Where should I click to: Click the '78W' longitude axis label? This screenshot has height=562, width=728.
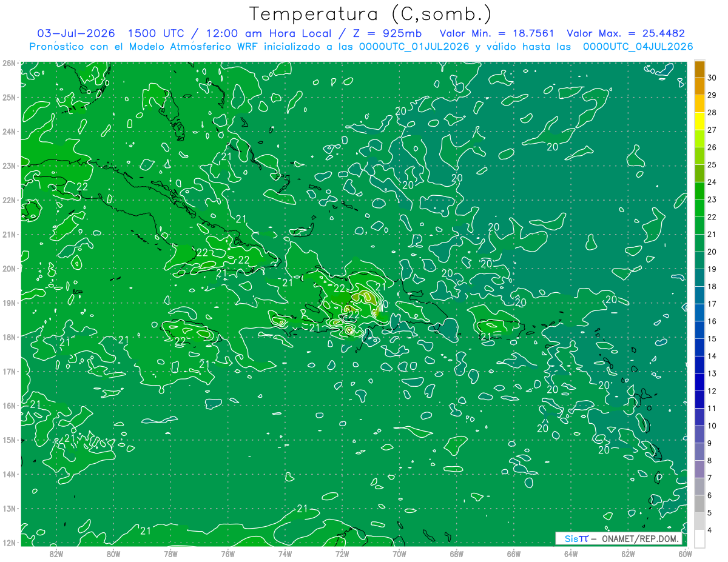click(170, 554)
